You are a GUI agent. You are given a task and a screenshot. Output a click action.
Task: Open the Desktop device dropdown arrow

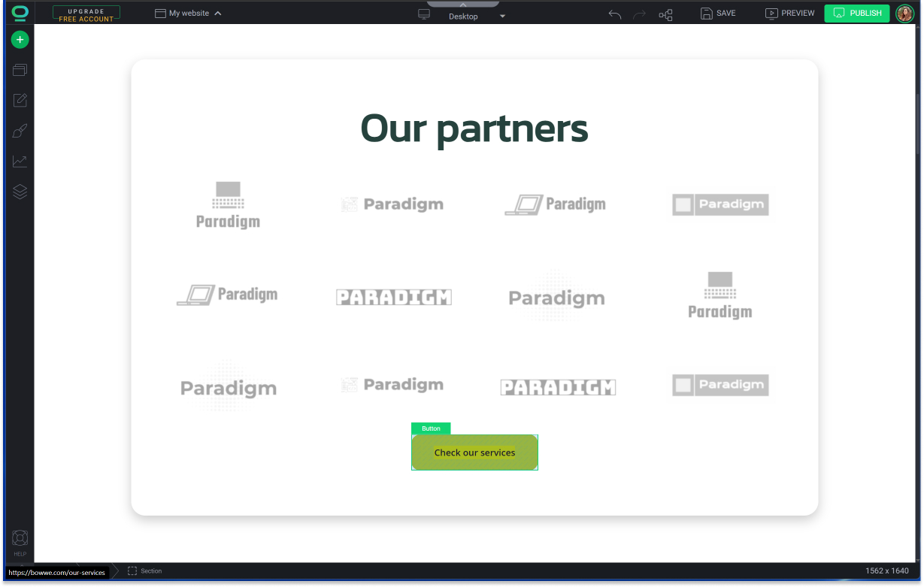(x=502, y=17)
